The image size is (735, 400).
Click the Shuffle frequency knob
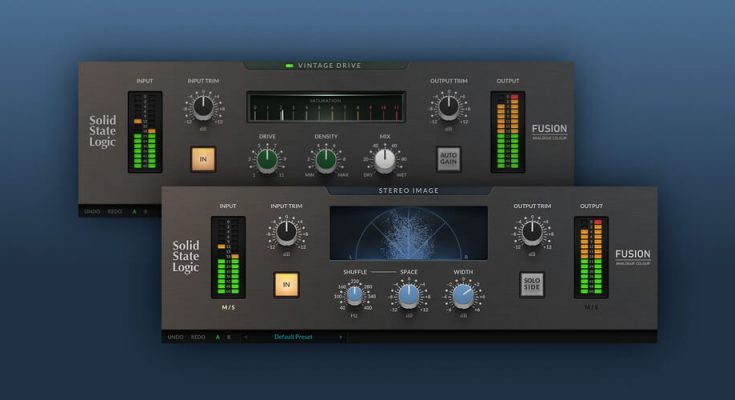352,295
